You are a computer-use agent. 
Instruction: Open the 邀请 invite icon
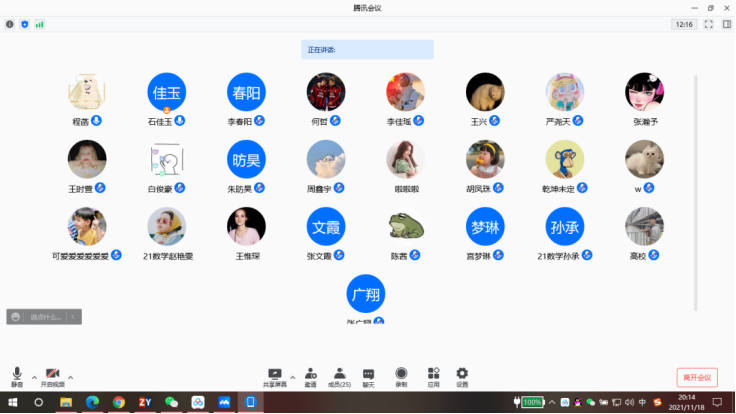(x=311, y=375)
